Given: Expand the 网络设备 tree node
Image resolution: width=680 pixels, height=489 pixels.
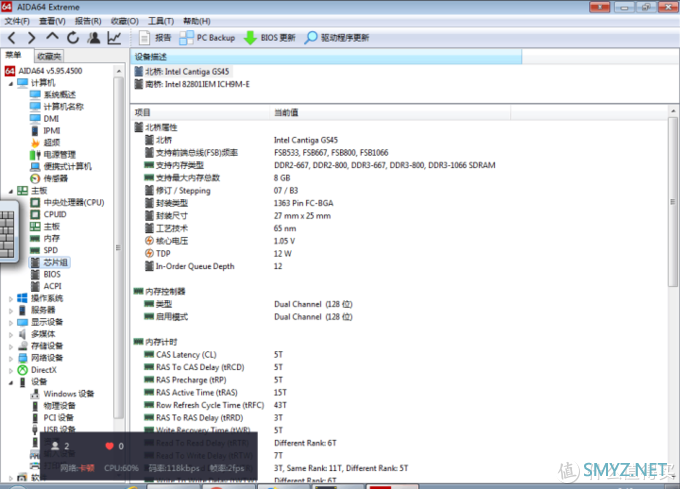Looking at the screenshot, I should (11, 358).
